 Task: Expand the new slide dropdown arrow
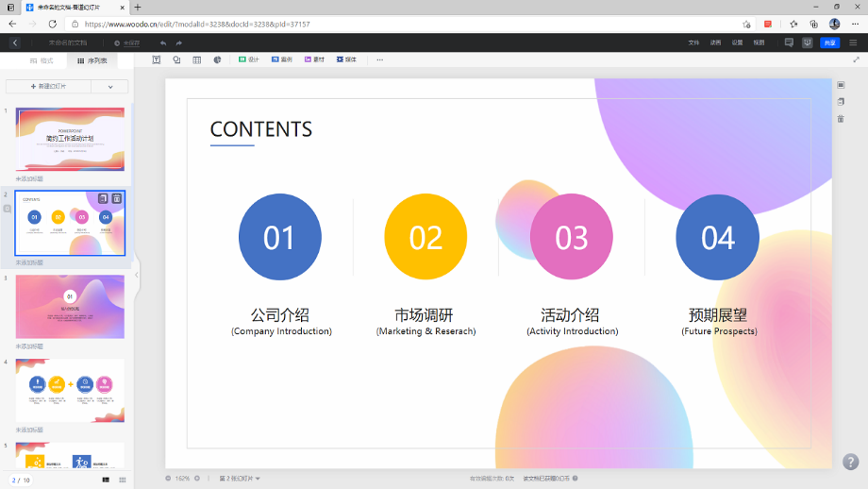click(110, 86)
